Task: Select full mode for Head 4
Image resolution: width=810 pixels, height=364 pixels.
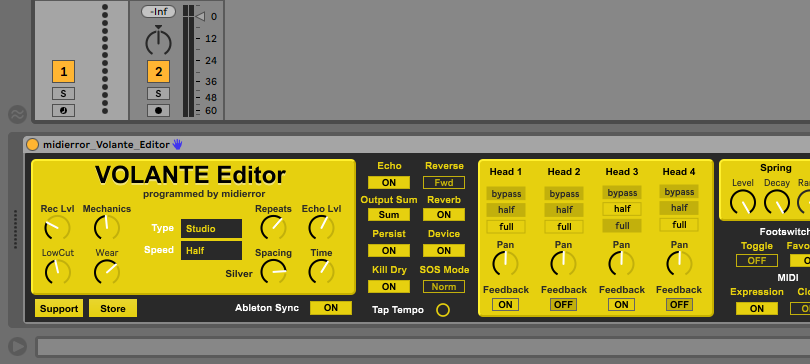Action: tap(679, 225)
